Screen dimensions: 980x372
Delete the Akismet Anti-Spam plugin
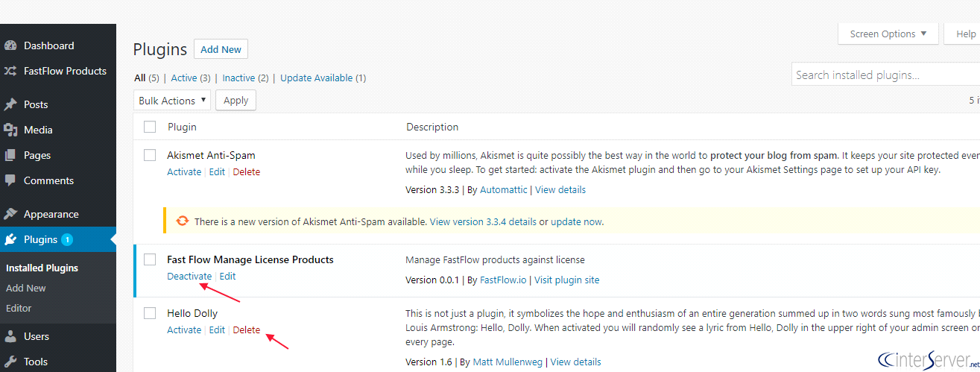(247, 171)
